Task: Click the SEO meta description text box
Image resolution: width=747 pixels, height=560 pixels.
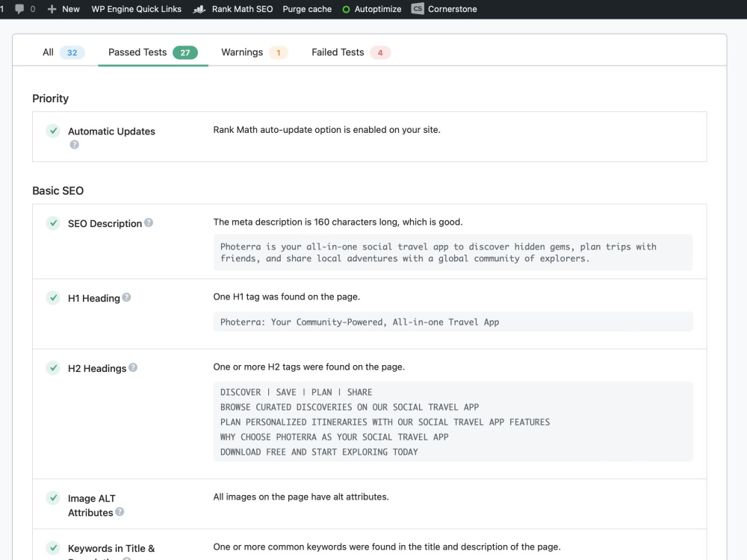Action: [453, 252]
